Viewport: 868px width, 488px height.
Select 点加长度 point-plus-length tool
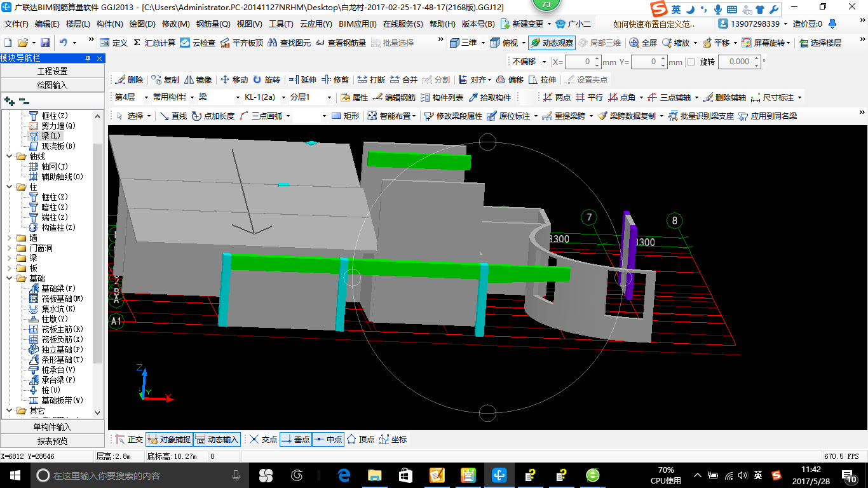[213, 116]
